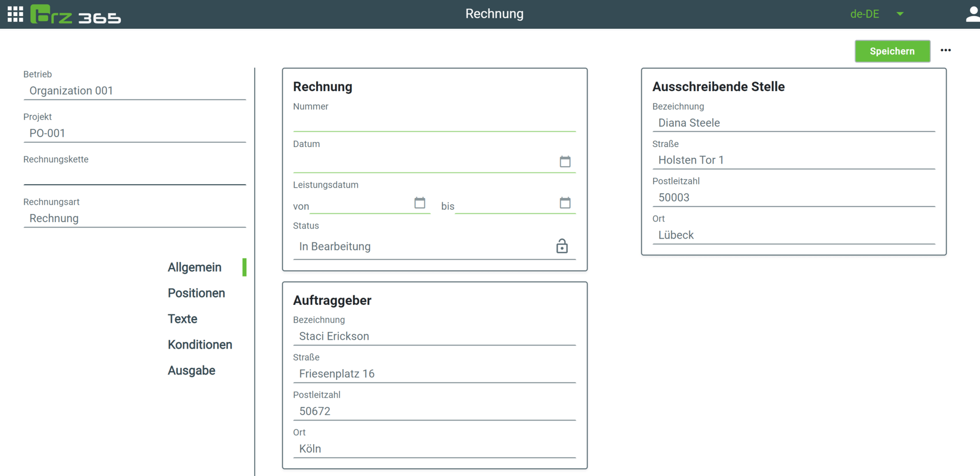Edit Auftraggeber Ort Köln
Viewport: 980px width, 476px height.
pos(434,449)
